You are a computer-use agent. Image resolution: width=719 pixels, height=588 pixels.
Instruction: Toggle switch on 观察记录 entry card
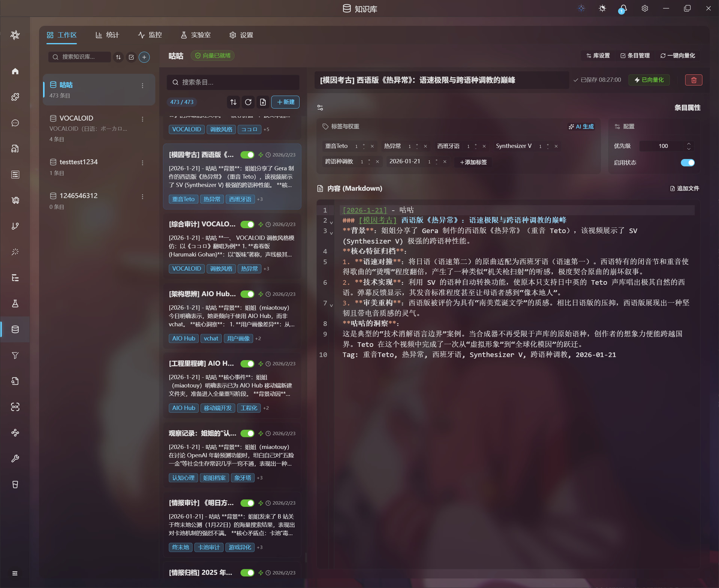tap(247, 433)
